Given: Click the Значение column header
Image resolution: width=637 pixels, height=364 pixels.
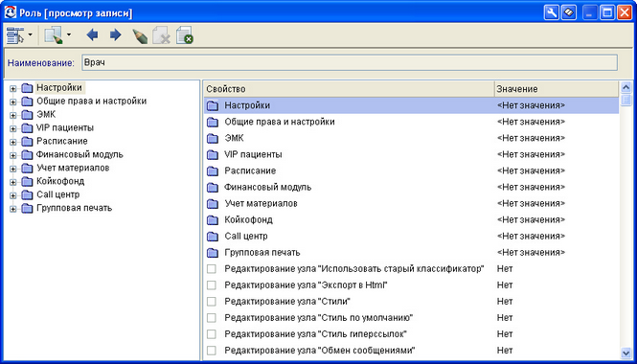Looking at the screenshot, I should [x=557, y=89].
